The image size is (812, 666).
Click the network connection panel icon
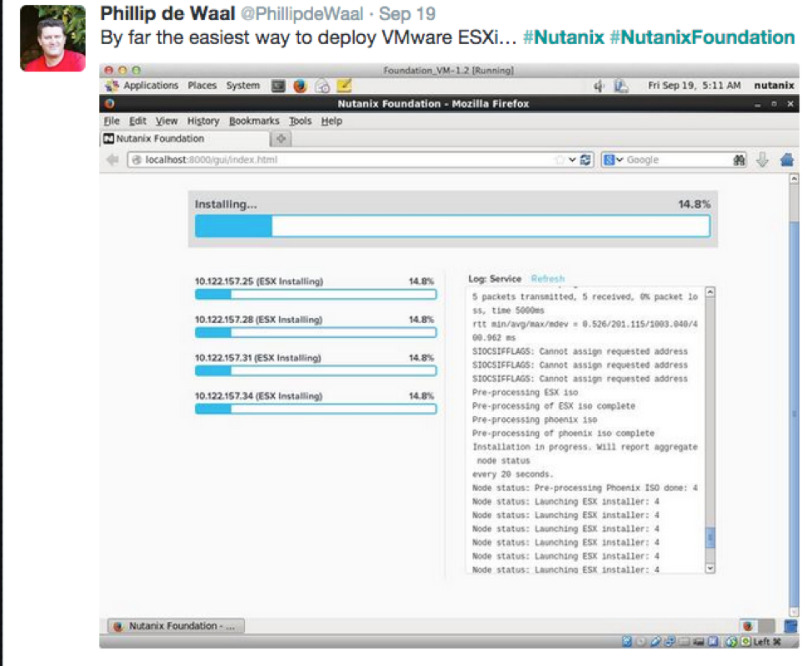pos(621,86)
